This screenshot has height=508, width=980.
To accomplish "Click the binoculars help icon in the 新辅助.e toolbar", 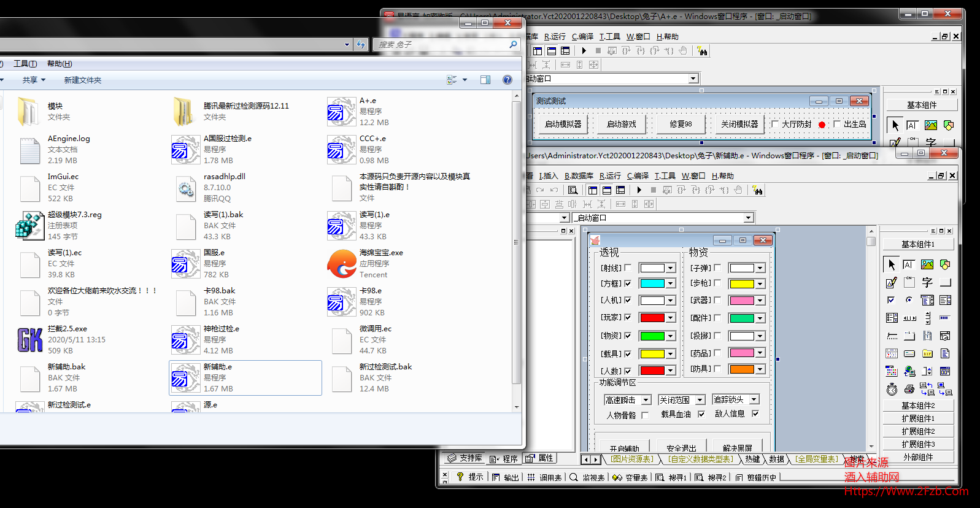I will (x=758, y=190).
